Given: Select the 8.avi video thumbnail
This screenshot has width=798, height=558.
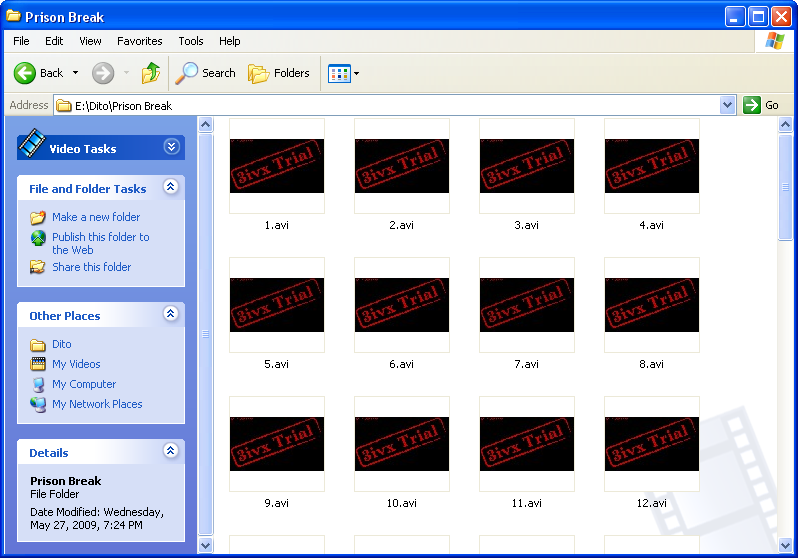Looking at the screenshot, I should coord(651,305).
